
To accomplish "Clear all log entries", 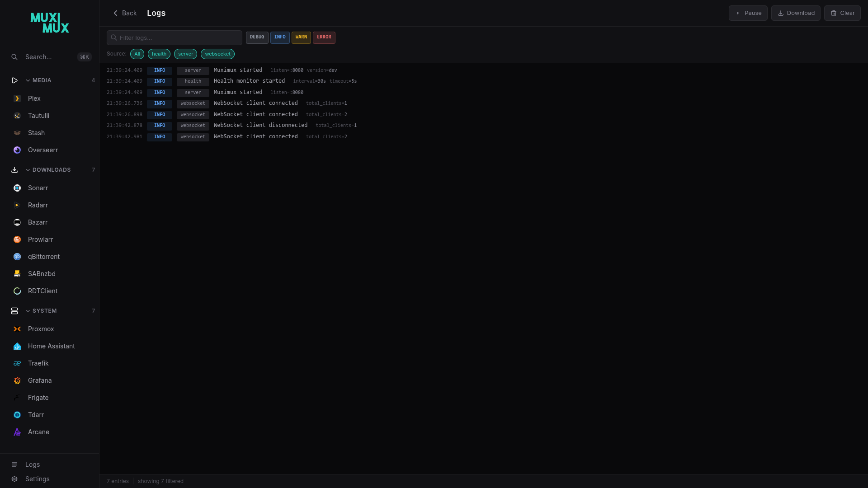I will [x=843, y=13].
